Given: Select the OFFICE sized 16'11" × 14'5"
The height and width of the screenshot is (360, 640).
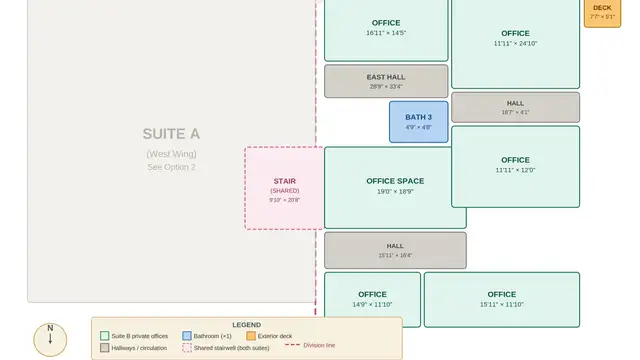Looking at the screenshot, I should pos(386,30).
